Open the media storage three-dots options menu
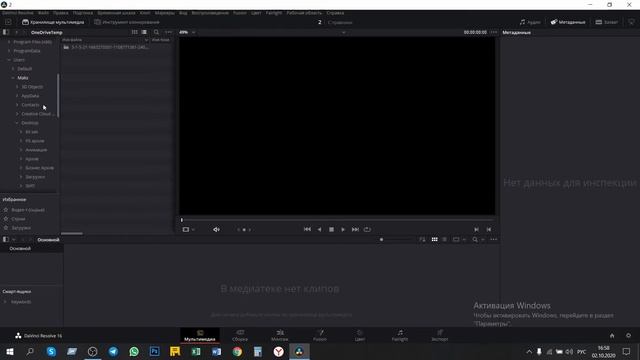Screen dimensions: 640x360 point(169,32)
